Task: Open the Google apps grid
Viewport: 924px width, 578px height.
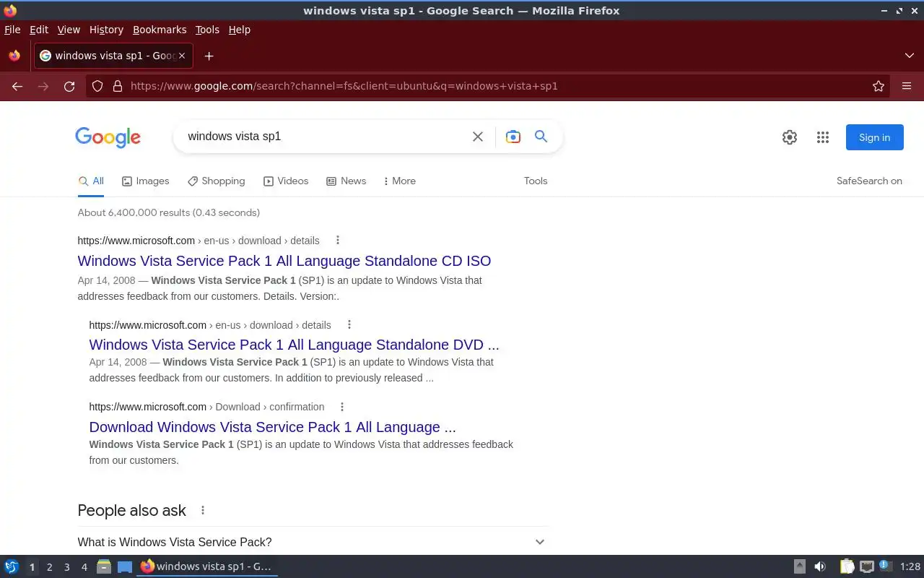Action: tap(823, 137)
